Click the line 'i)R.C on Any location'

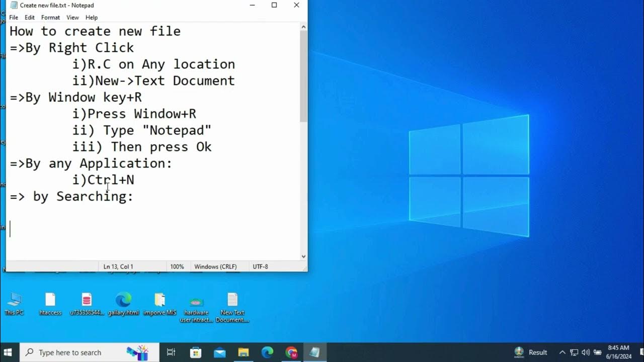click(153, 64)
